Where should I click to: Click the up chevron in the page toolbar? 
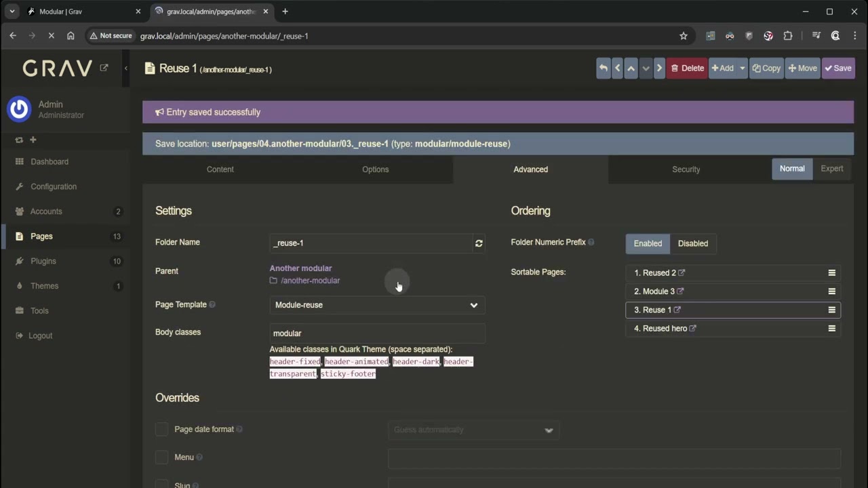[631, 68]
